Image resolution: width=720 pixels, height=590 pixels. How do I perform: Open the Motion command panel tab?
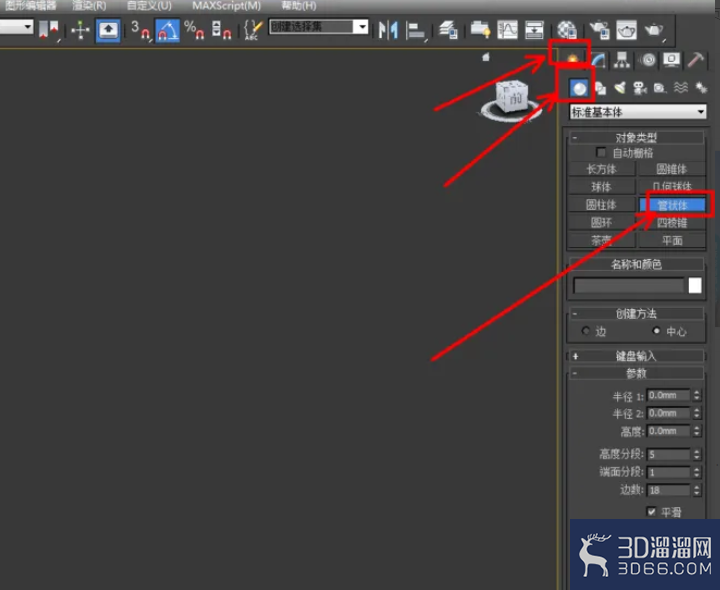point(648,60)
